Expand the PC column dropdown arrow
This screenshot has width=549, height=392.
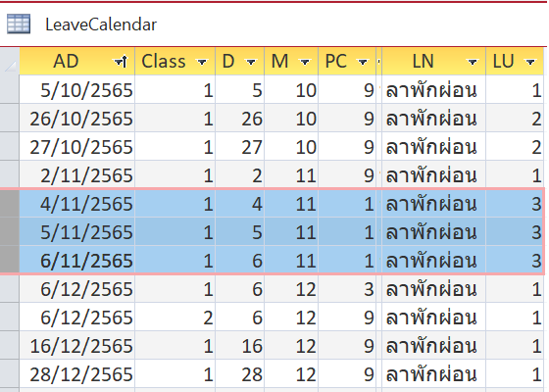click(x=363, y=63)
